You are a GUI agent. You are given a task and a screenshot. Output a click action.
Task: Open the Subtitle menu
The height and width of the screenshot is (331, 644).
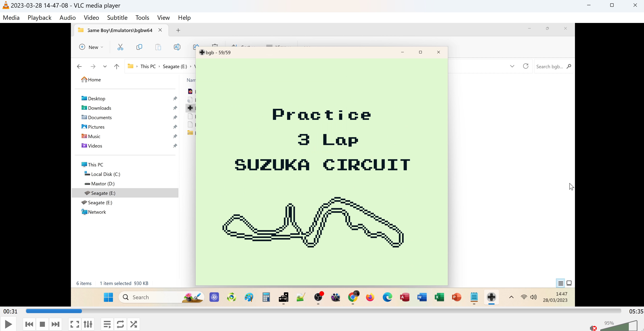[x=117, y=18]
